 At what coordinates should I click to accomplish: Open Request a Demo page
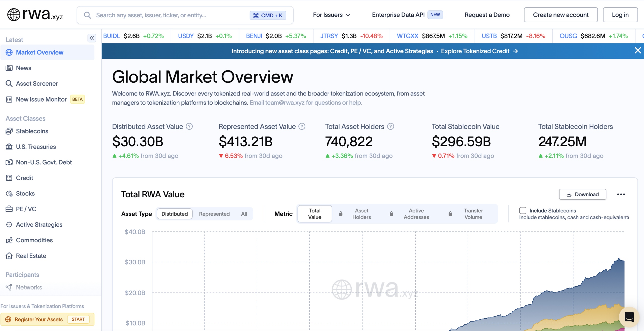click(487, 15)
